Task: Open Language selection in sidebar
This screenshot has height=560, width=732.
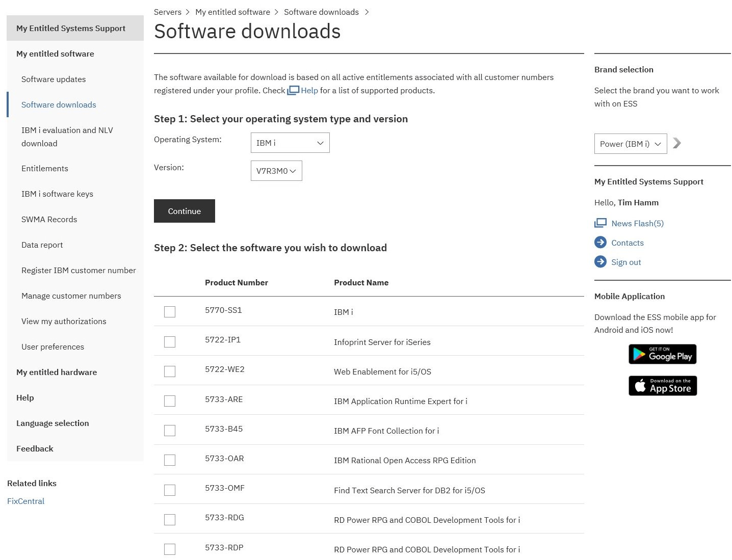Action: click(53, 423)
